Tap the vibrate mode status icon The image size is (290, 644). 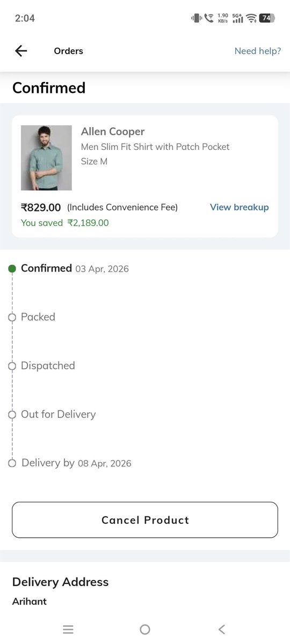196,18
